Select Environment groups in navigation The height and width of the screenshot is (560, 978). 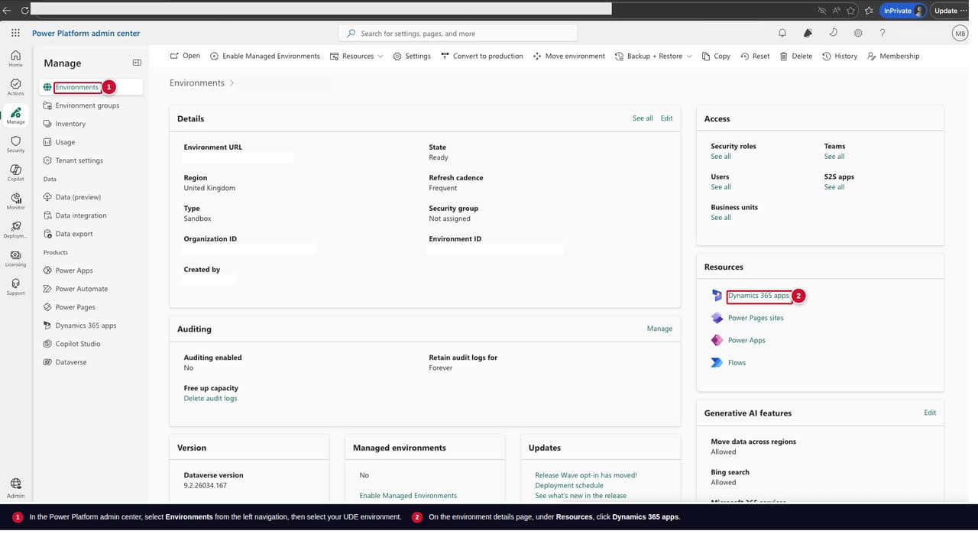click(87, 105)
